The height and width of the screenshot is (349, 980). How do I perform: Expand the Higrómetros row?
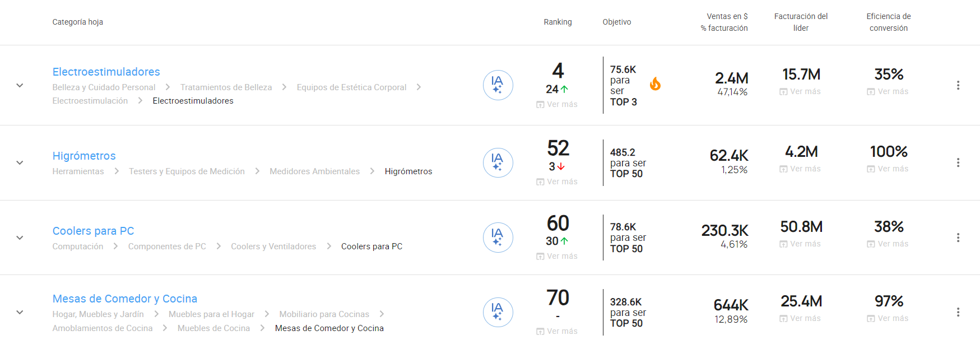point(20,163)
